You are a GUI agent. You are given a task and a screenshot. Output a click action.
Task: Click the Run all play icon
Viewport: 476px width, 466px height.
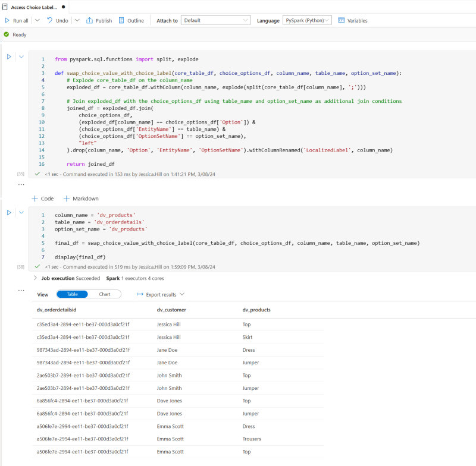pyautogui.click(x=7, y=20)
